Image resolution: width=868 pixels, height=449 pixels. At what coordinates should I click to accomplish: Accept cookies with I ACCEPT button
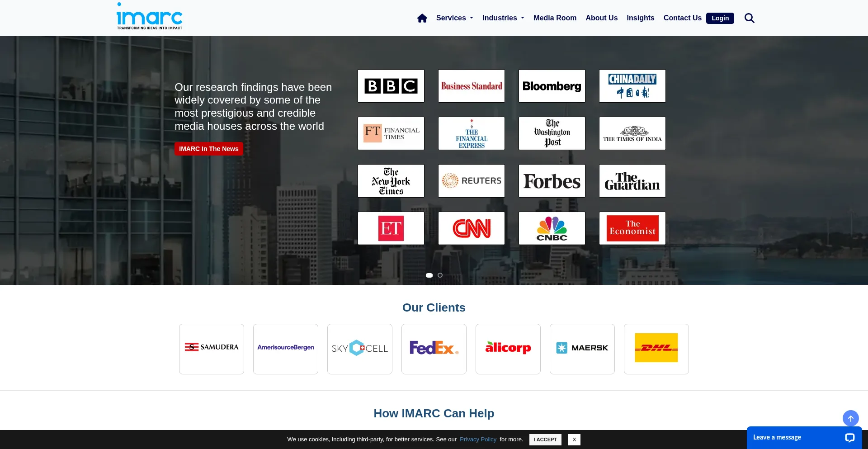click(x=545, y=440)
